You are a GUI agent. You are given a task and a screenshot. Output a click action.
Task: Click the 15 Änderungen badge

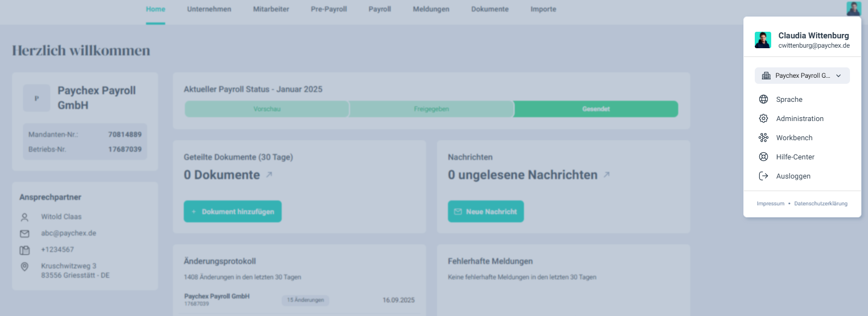coord(305,300)
